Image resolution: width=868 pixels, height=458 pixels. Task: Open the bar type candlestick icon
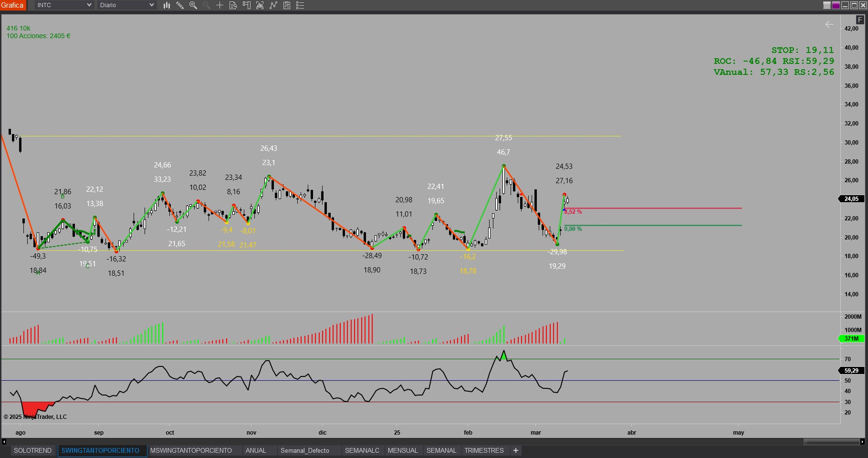(x=167, y=5)
